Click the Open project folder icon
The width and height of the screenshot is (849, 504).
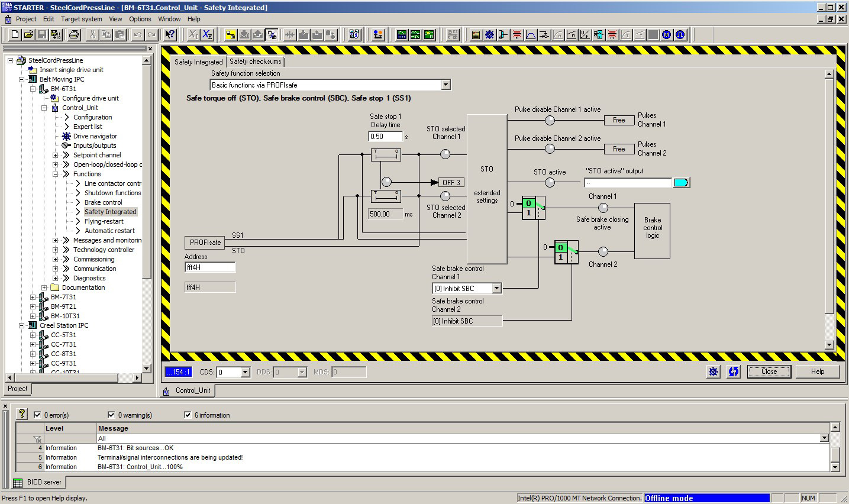pos(28,35)
